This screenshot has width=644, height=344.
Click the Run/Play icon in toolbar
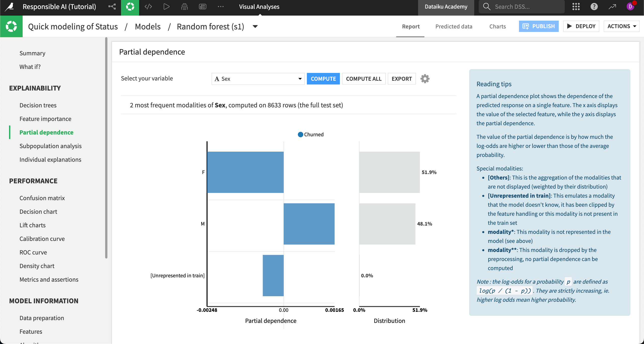[166, 6]
